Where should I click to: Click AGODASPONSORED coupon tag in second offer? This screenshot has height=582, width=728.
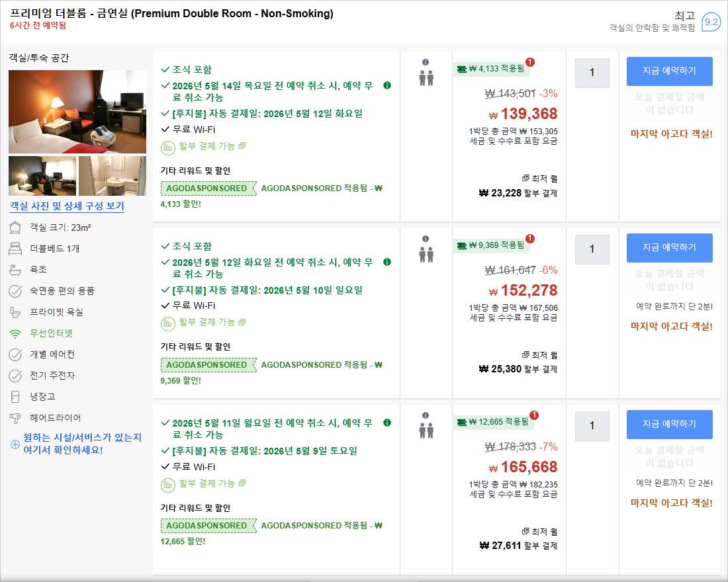point(208,365)
